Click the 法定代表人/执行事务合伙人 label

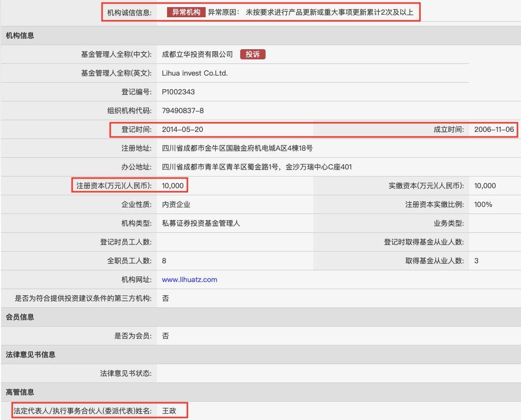coord(83,411)
